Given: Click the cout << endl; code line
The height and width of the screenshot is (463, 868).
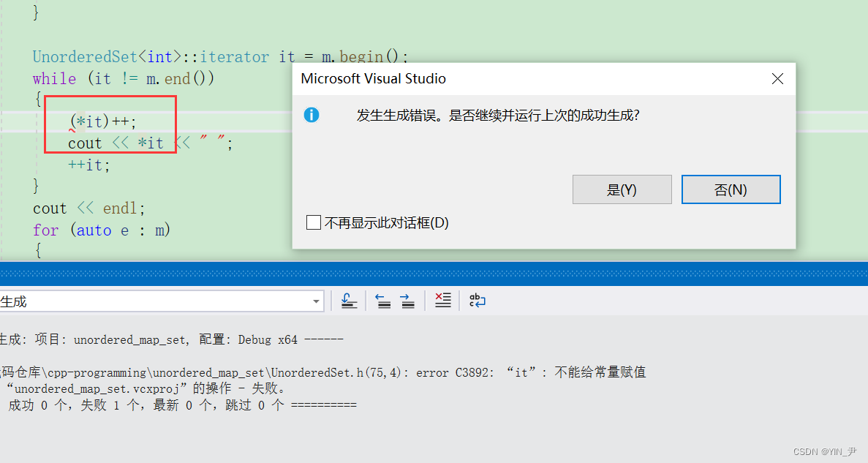Looking at the screenshot, I should [89, 208].
